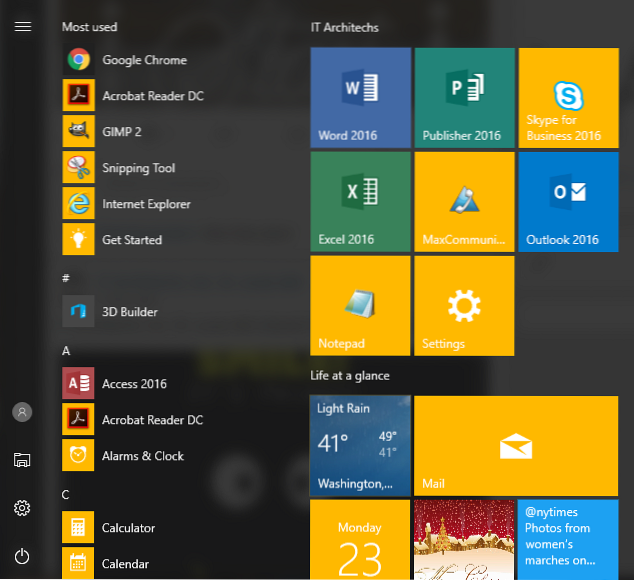Image resolution: width=634 pixels, height=580 pixels.
Task: Launch GIMP 2 from the app list
Action: 121,132
